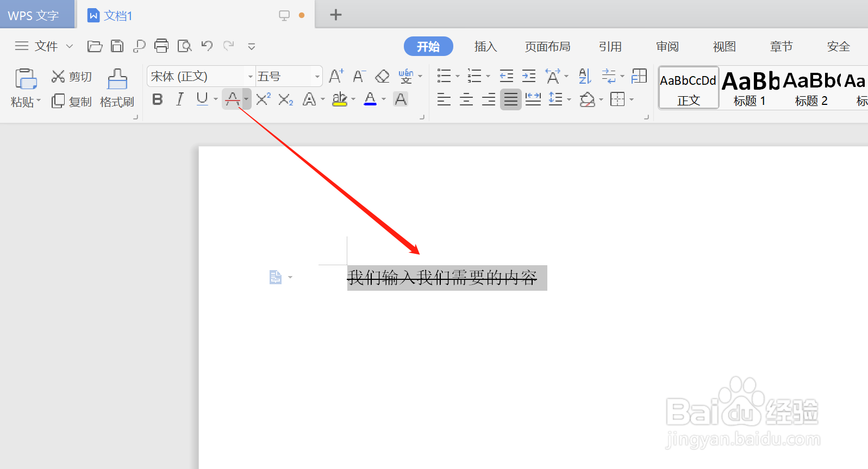Show paragraph marks icon
Screen dimensions: 868x469
(609, 76)
